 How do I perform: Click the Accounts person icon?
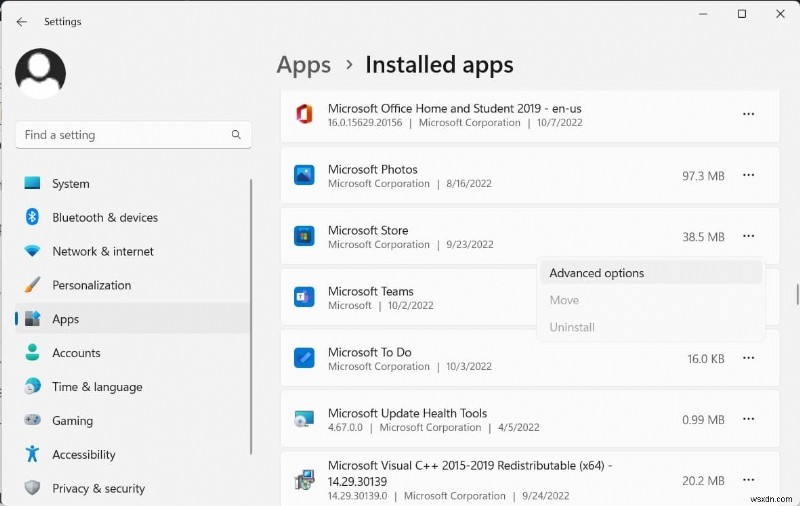pos(32,352)
